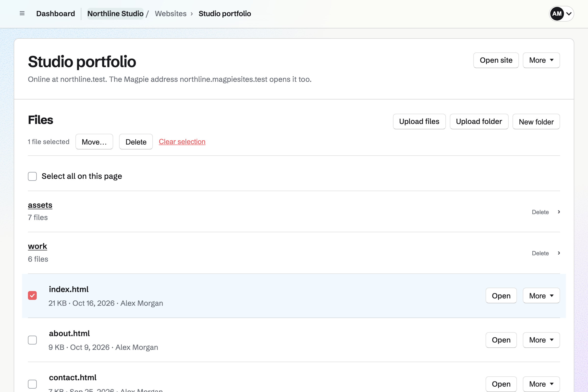588x392 pixels.
Task: Go to Dashboard in the top bar
Action: (56, 13)
